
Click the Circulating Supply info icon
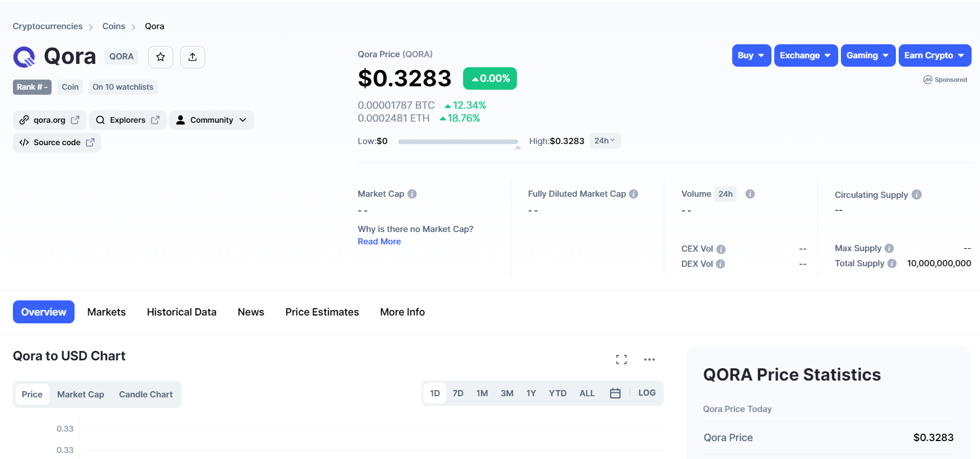pos(916,194)
